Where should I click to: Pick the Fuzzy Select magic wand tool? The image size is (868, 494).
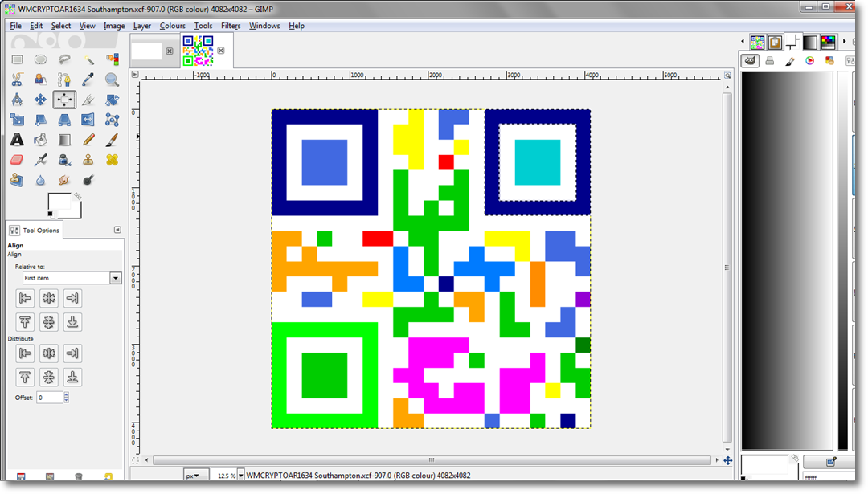pyautogui.click(x=88, y=59)
